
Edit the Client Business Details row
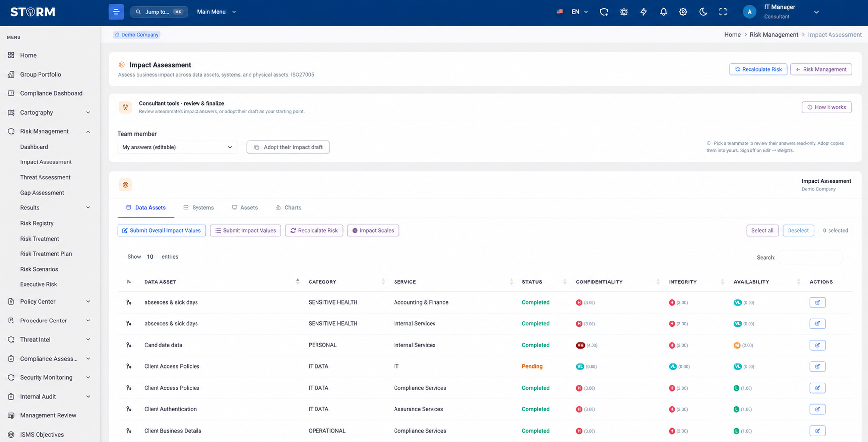click(817, 431)
